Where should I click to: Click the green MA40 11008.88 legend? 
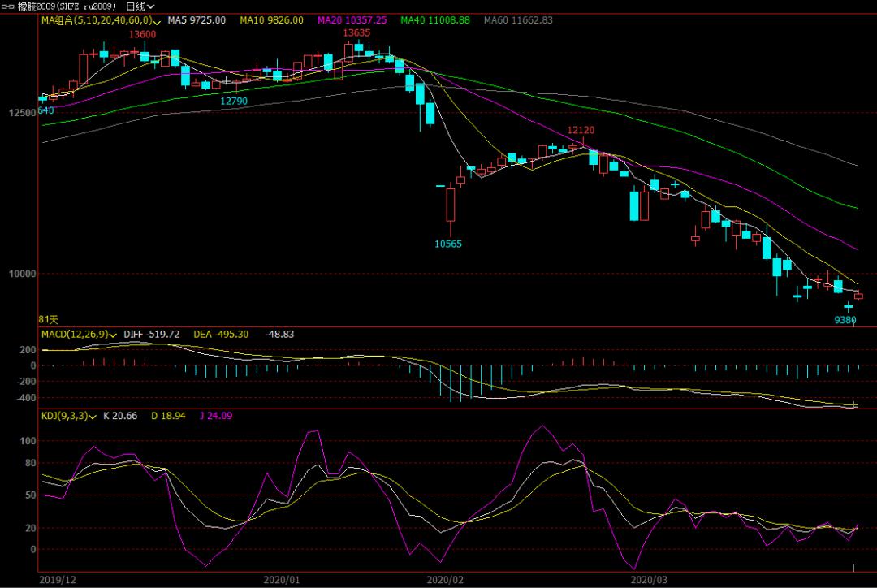[434, 19]
